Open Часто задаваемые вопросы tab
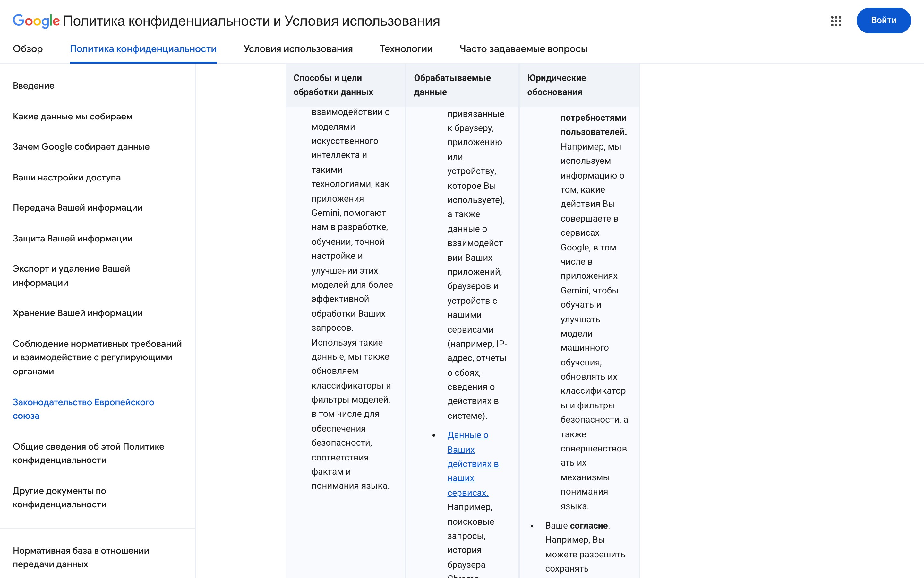 [x=524, y=49]
